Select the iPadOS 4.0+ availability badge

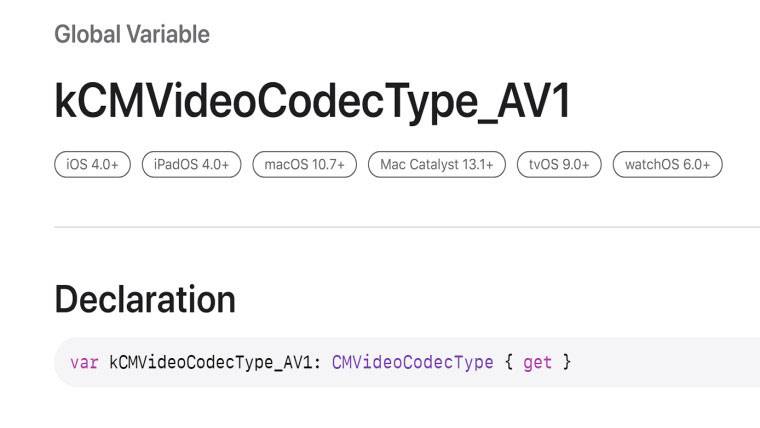point(191,165)
